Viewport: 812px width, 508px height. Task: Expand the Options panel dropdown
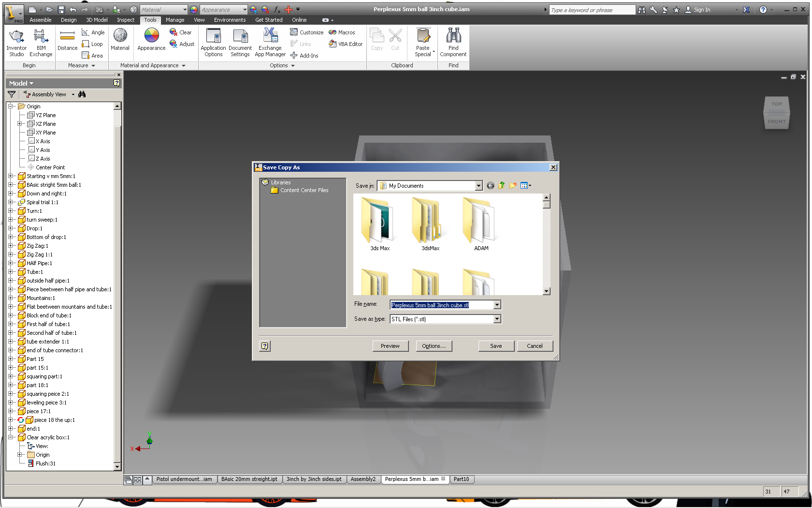(293, 66)
